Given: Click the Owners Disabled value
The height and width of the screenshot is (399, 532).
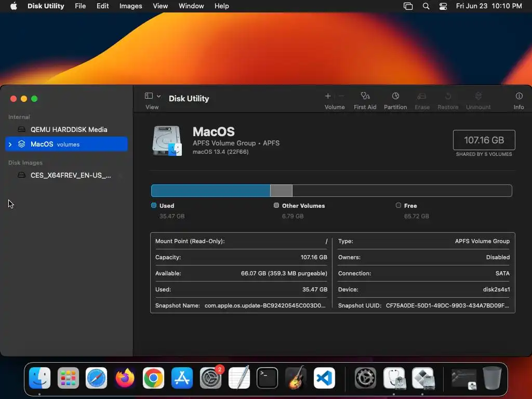Looking at the screenshot, I should [x=498, y=257].
